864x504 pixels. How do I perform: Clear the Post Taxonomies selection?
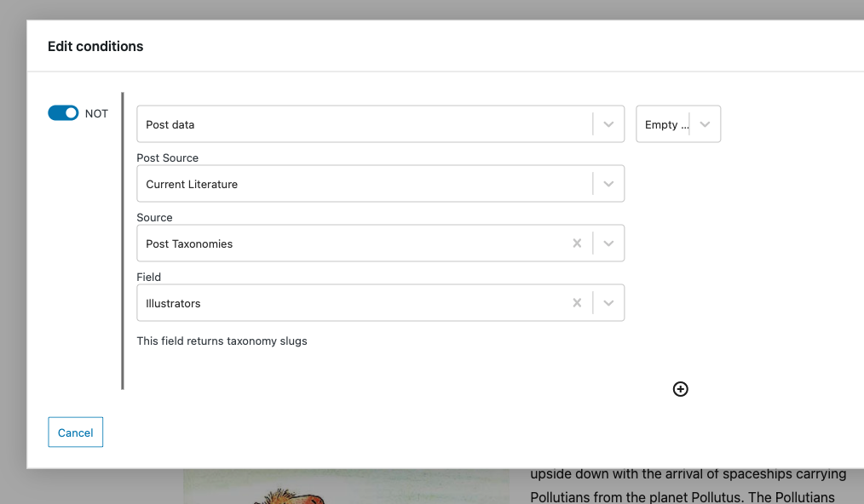tap(577, 243)
